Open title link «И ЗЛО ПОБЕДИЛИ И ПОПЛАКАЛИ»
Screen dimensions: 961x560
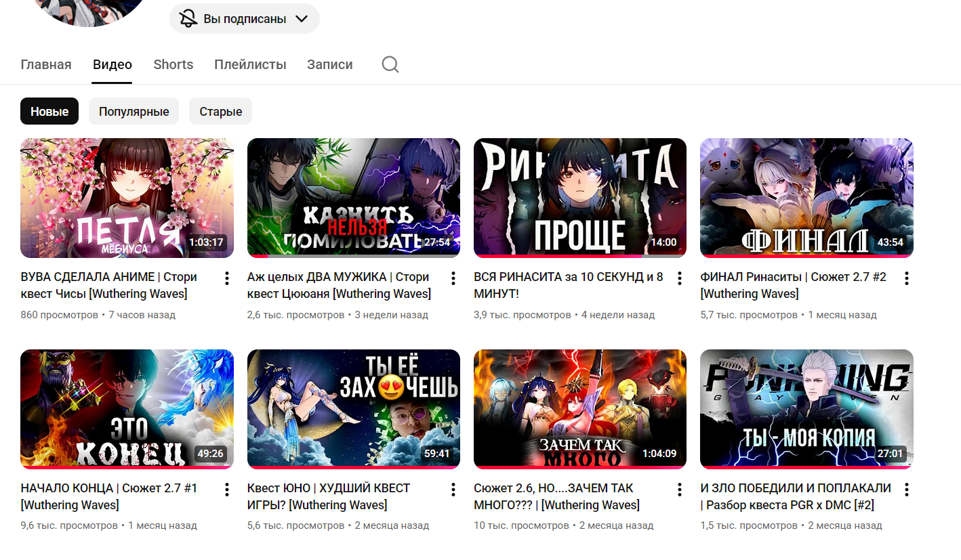[796, 496]
